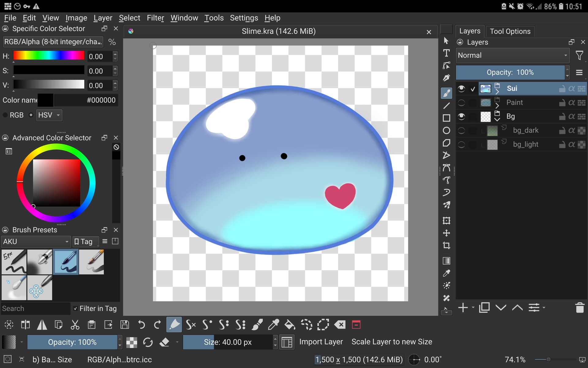Uncheck Filter in Tag checkbox
This screenshot has width=588, height=368.
(75, 309)
